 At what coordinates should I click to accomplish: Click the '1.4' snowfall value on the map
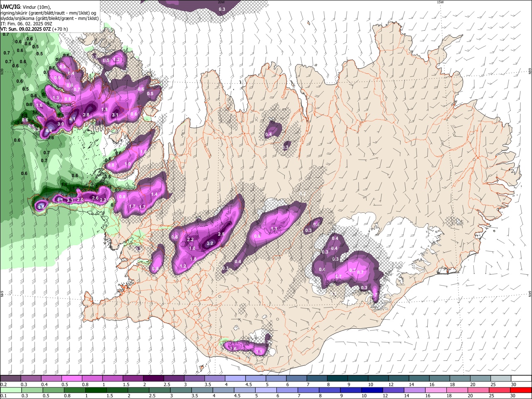[154, 194]
